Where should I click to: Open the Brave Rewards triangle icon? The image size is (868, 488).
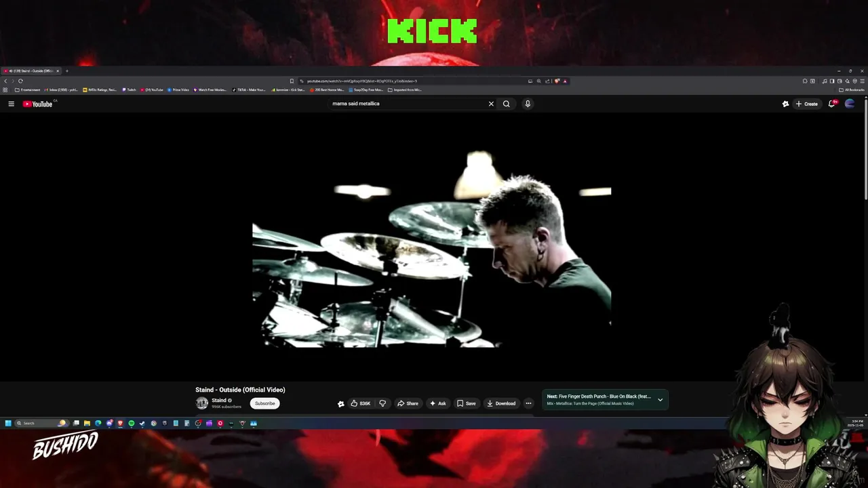point(565,81)
